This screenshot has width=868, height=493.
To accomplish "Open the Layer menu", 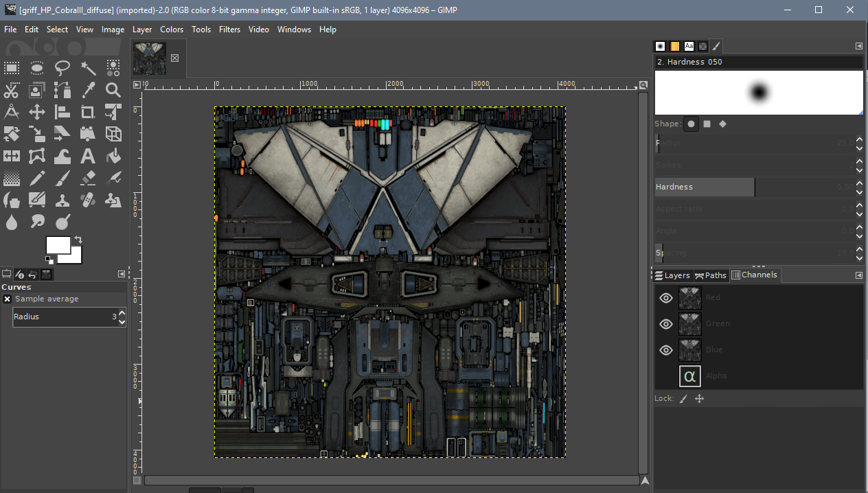I will 142,30.
